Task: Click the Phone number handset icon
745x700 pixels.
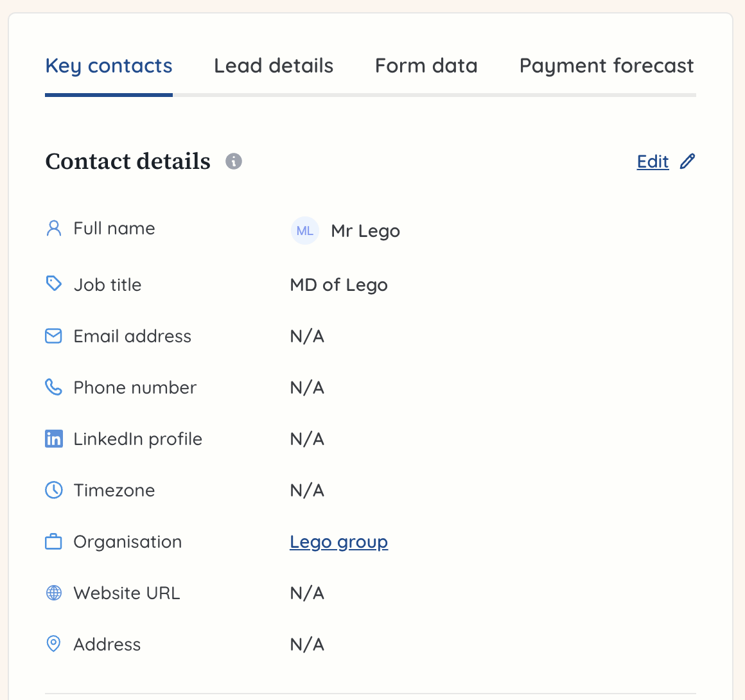Action: 53,387
